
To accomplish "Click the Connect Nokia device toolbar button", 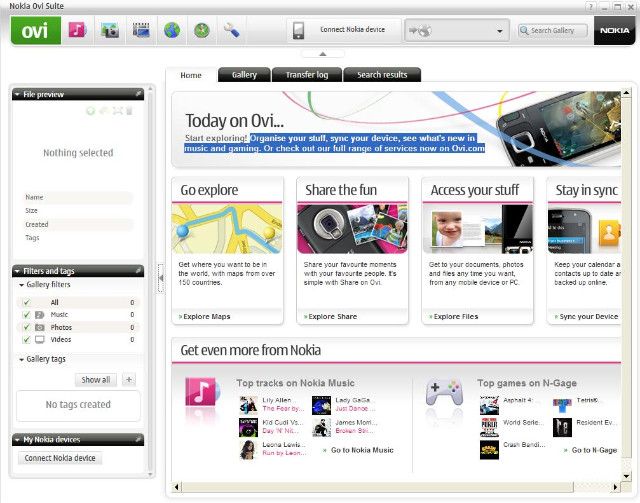I will pyautogui.click(x=344, y=30).
